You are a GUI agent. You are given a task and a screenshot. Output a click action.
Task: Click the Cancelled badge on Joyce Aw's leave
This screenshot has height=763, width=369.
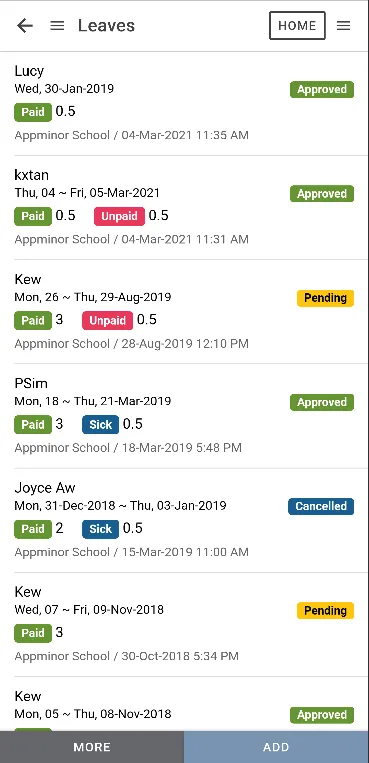click(x=321, y=506)
